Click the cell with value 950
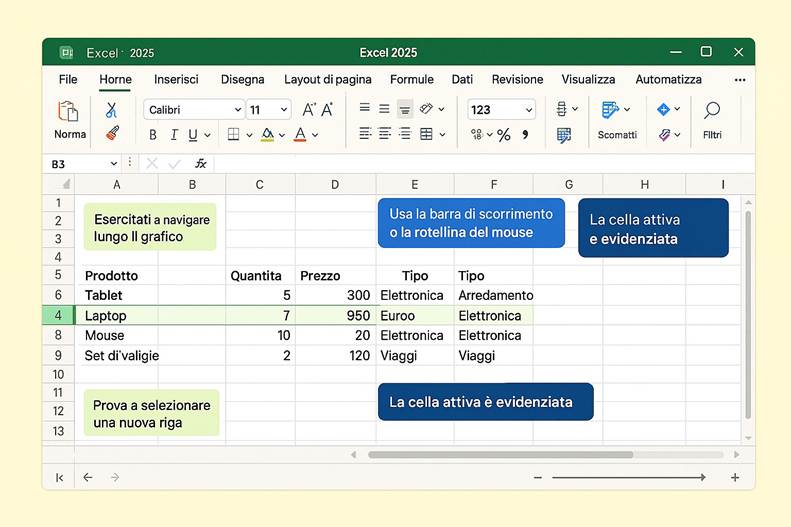 336,315
